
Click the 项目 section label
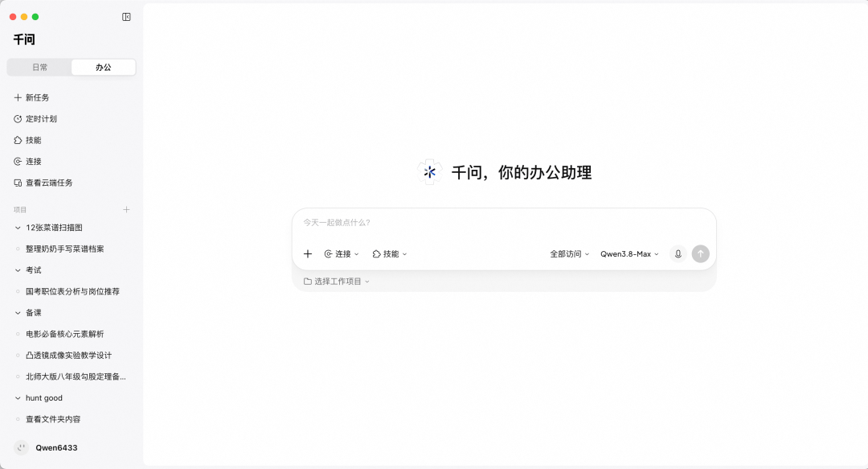[20, 209]
